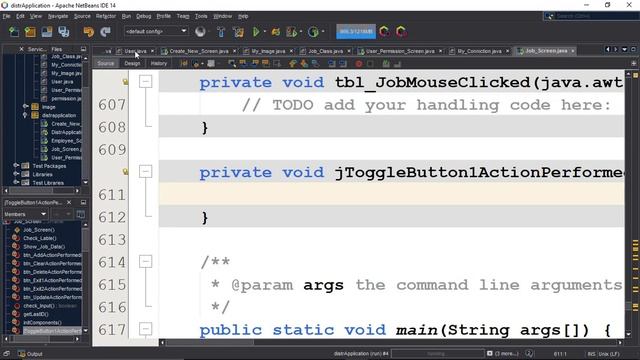Viewport: 640px width, 360px height.
Task: Open the Navigate menu
Action: pyautogui.click(x=58, y=16)
